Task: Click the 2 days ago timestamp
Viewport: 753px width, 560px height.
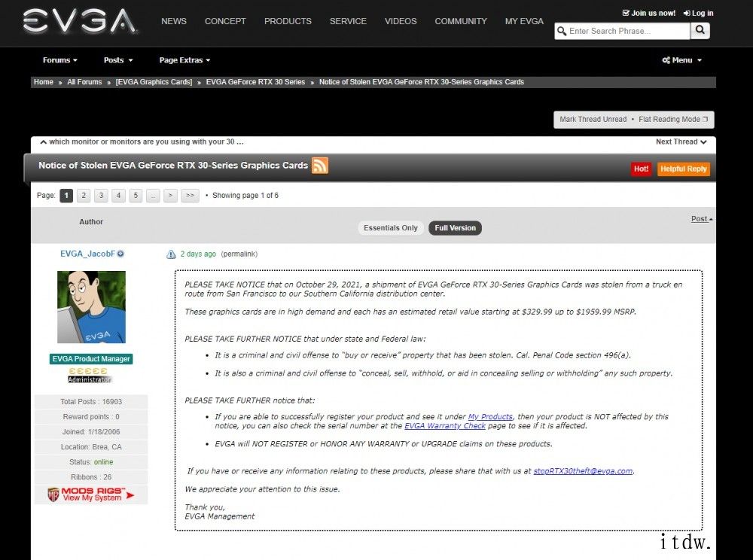Action: pyautogui.click(x=198, y=254)
